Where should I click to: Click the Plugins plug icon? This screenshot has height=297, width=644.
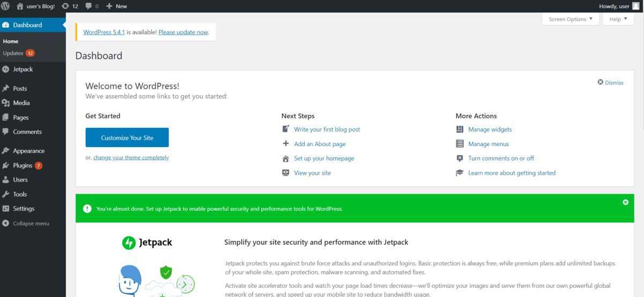6,165
